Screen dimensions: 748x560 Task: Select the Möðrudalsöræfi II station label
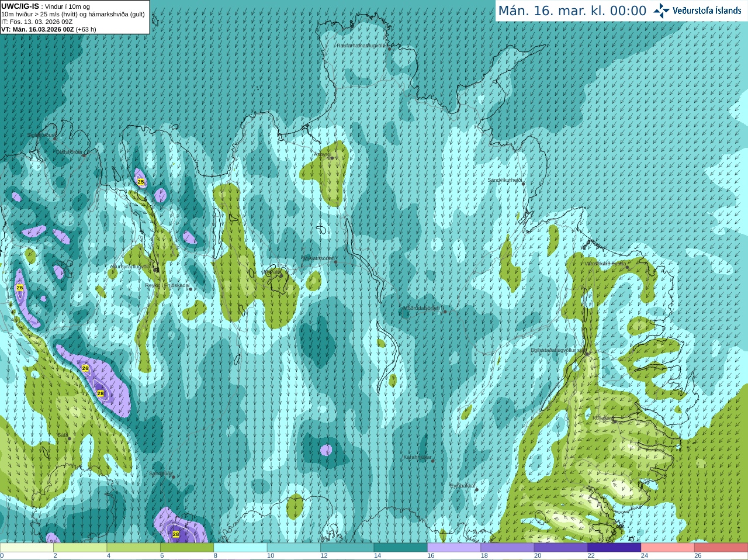tap(423, 308)
